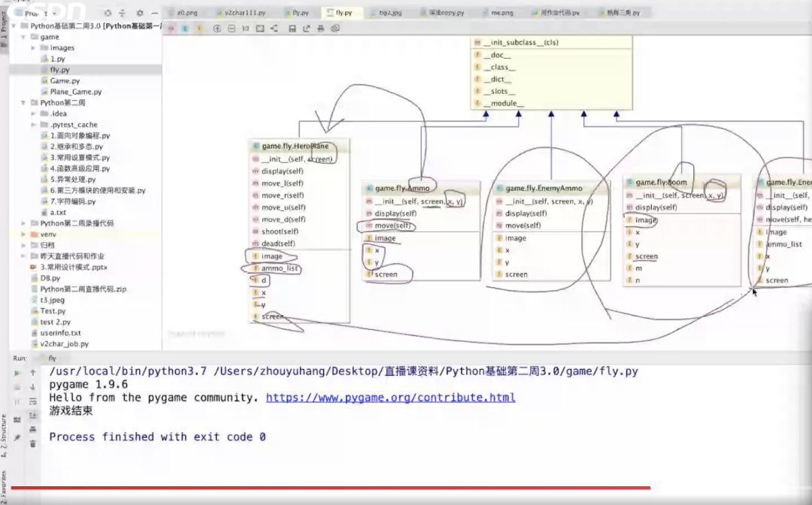The height and width of the screenshot is (505, 812).
Task: Toggle soft-wrap in Run console
Action: [x=33, y=401]
